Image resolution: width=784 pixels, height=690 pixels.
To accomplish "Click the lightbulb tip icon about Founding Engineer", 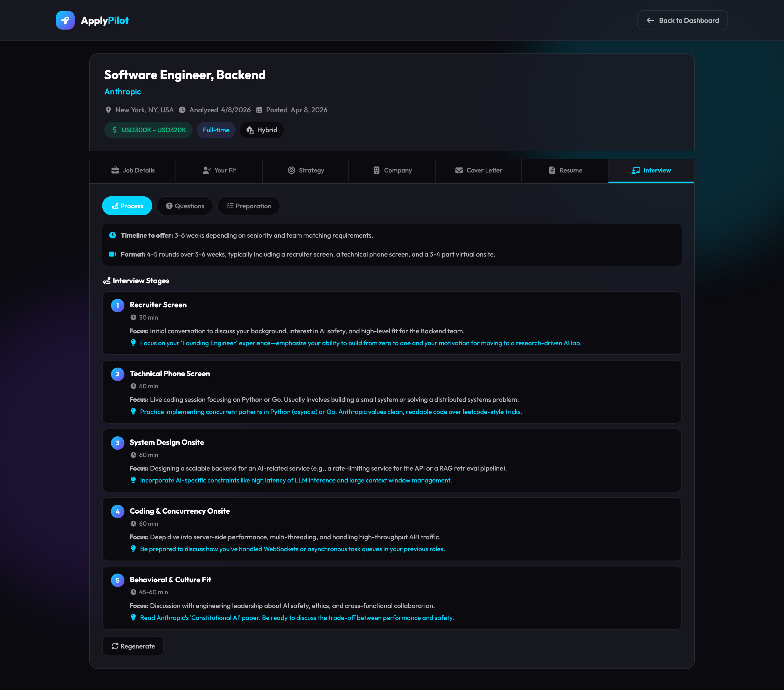I will tap(133, 343).
